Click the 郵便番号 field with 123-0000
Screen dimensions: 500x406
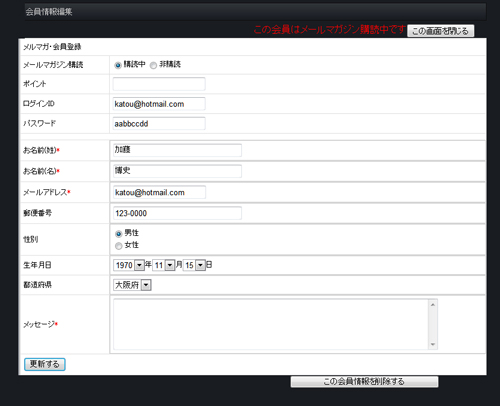[177, 213]
